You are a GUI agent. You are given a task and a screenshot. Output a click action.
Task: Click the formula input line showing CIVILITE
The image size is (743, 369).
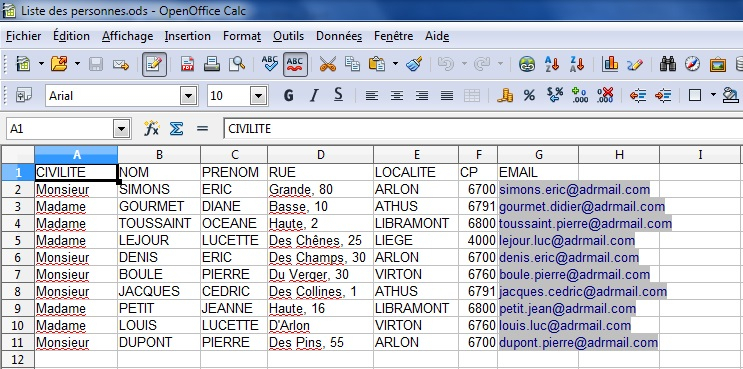(483, 128)
